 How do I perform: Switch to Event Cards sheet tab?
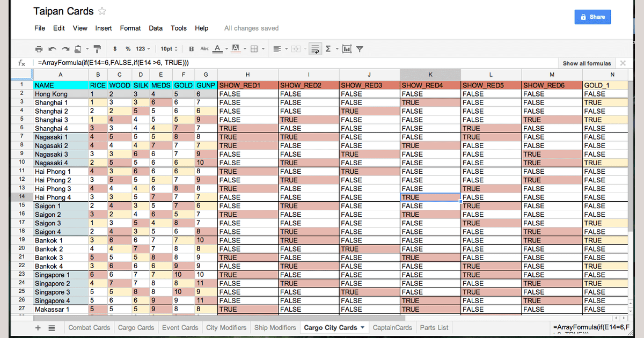(180, 327)
